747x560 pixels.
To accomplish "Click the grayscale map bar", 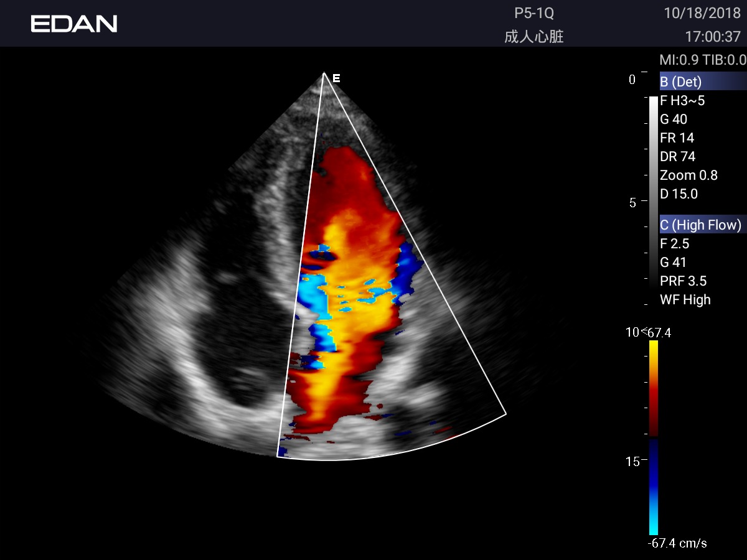I will click(x=653, y=187).
